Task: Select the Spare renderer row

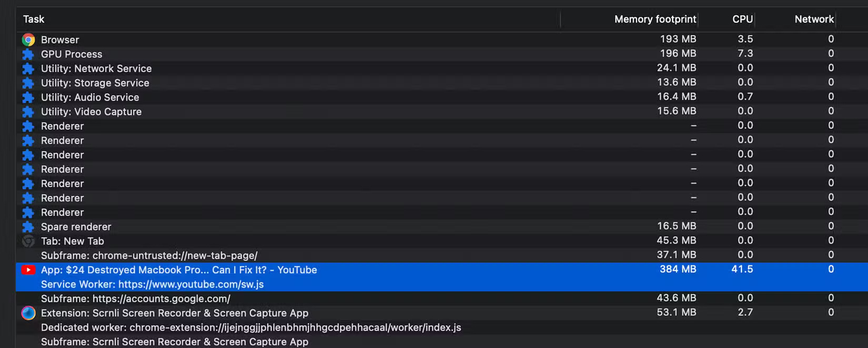Action: [x=442, y=227]
